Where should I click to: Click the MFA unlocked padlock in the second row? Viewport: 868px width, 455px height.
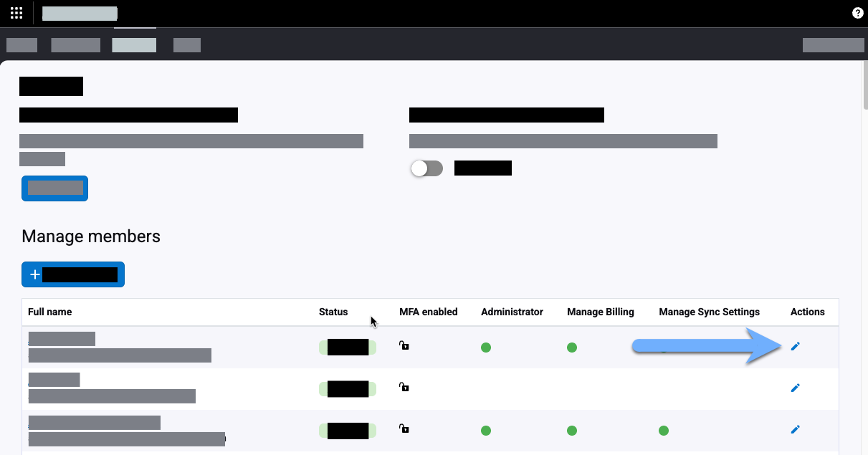(404, 388)
